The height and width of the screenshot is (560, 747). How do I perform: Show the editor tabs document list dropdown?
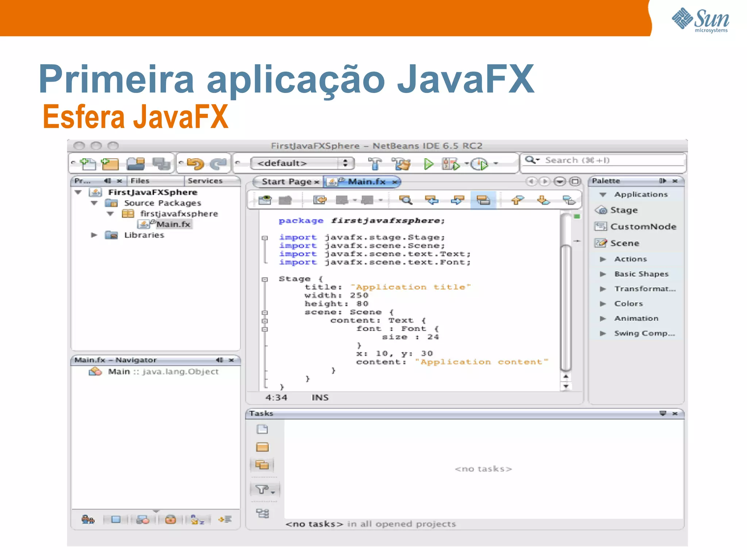(560, 181)
